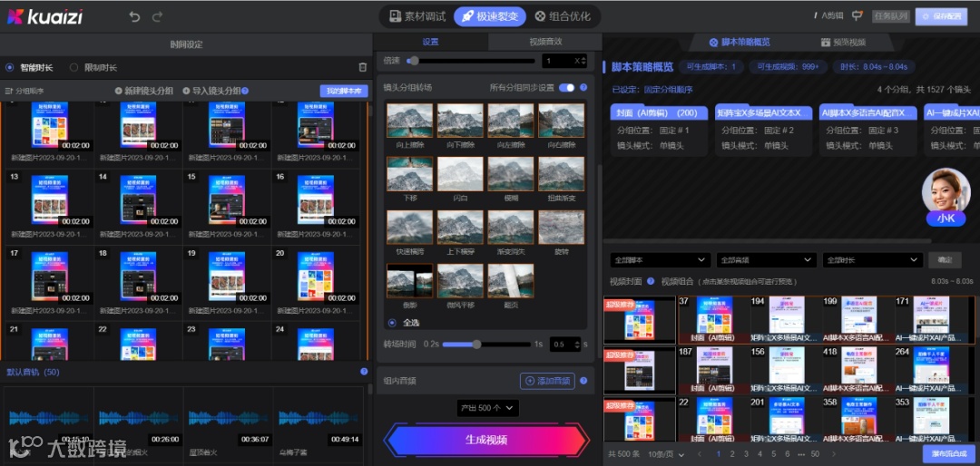The height and width of the screenshot is (466, 980).
Task: Click the kuaizi logo
Action: tap(44, 16)
